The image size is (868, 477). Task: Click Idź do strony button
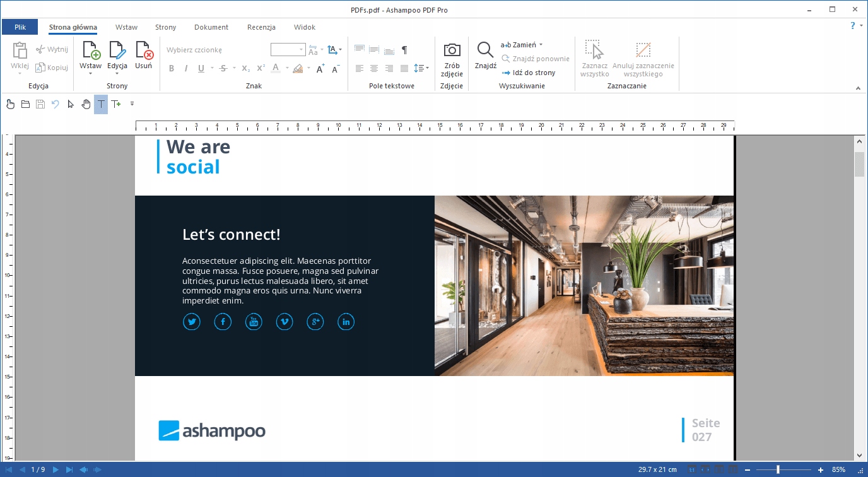[529, 73]
